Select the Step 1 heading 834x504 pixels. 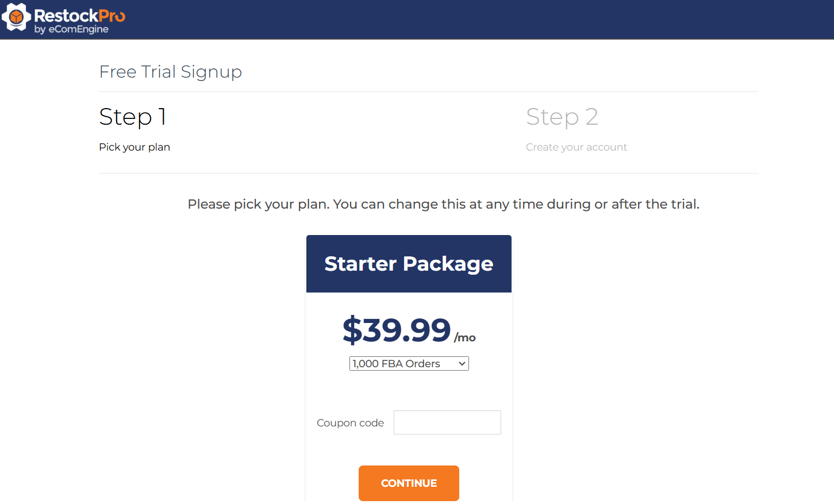coord(133,117)
